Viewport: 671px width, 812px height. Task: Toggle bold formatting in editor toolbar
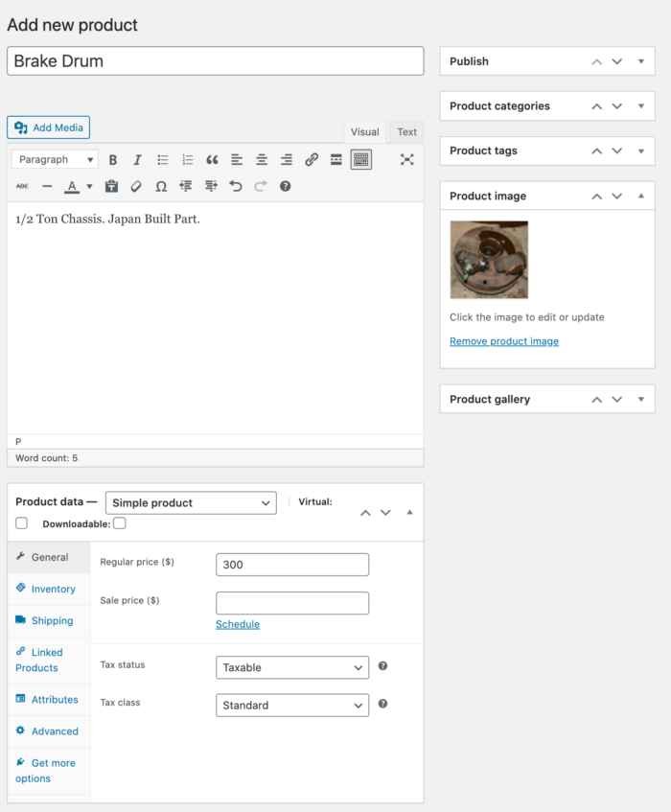pyautogui.click(x=113, y=160)
